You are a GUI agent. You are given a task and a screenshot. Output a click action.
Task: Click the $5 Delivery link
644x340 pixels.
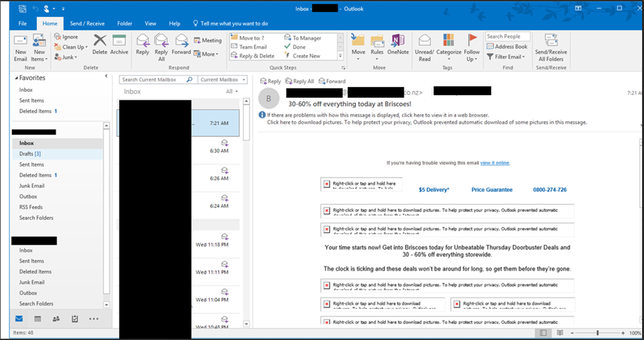(x=434, y=190)
